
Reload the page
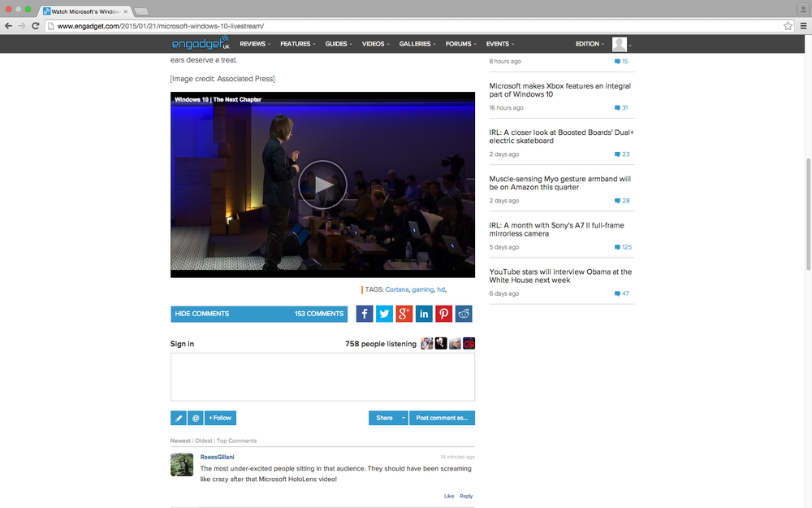pyautogui.click(x=35, y=26)
